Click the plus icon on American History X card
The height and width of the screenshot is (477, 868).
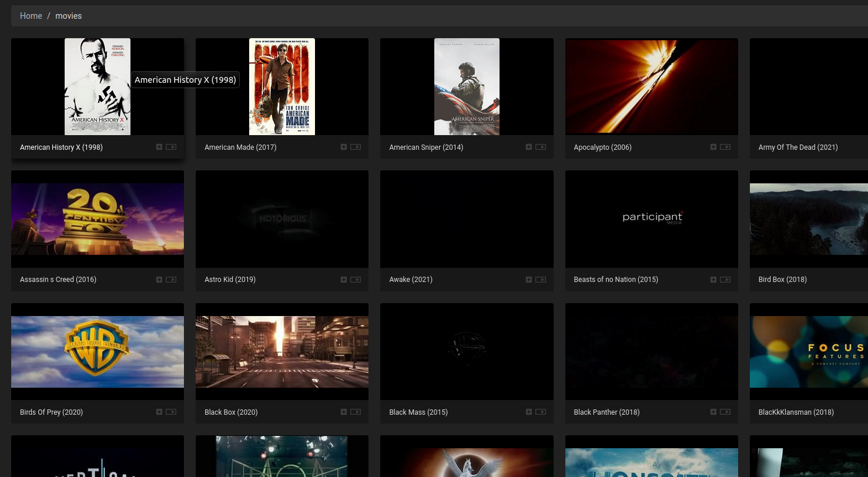coord(159,147)
